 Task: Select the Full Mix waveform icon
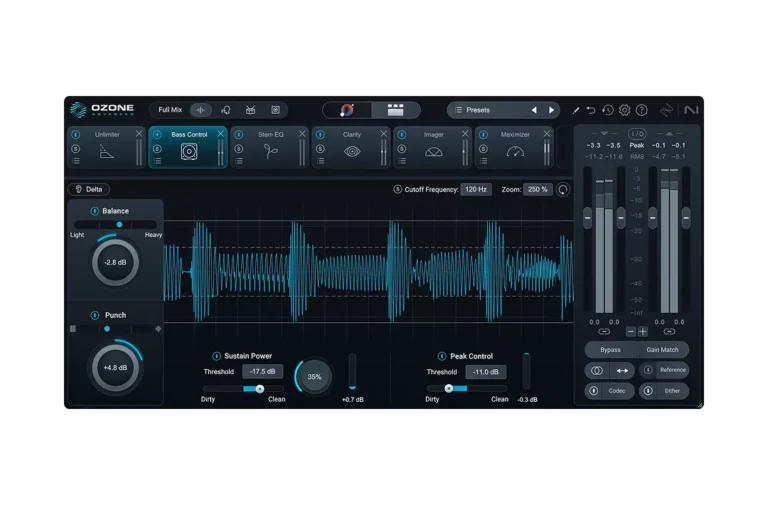click(x=201, y=110)
